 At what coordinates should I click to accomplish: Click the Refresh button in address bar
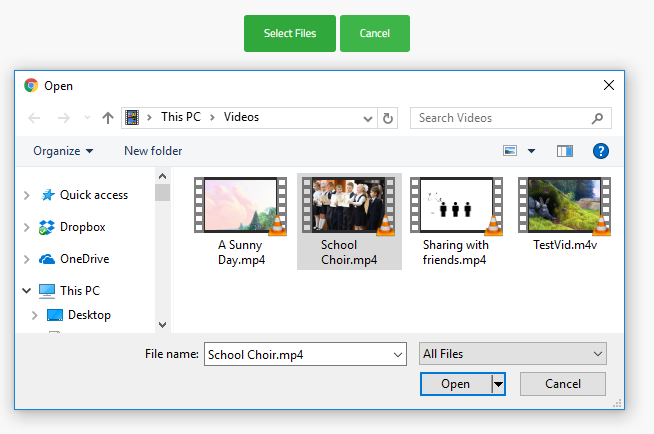389,118
